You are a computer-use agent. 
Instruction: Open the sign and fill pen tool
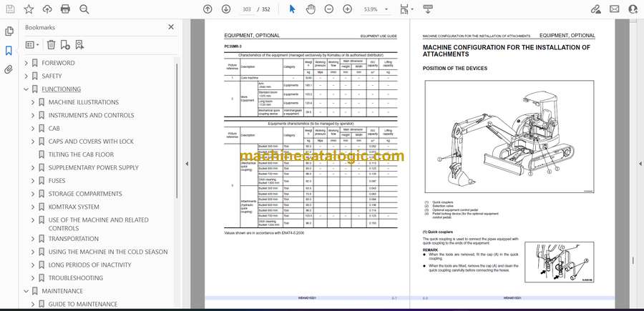click(x=595, y=9)
